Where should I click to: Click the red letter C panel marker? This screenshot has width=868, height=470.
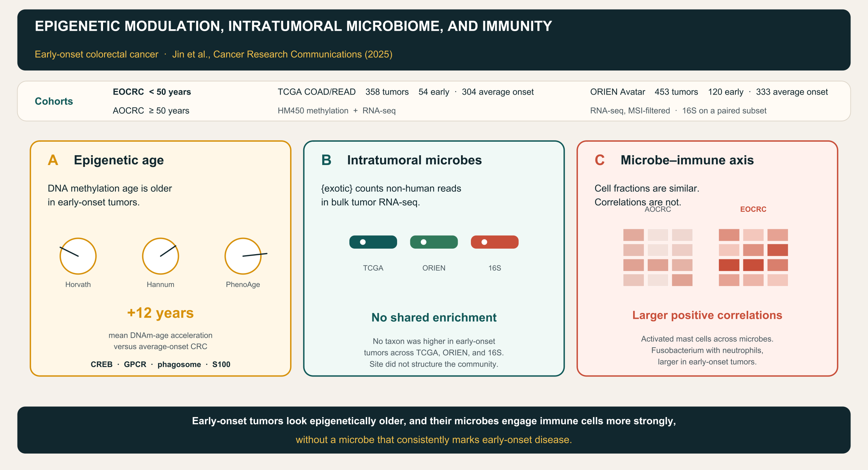click(599, 160)
